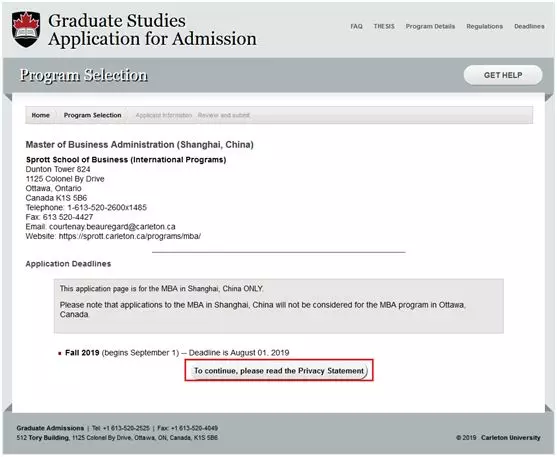Select the Program Selection breadcrumb step
This screenshot has height=457, width=557.
coord(92,115)
